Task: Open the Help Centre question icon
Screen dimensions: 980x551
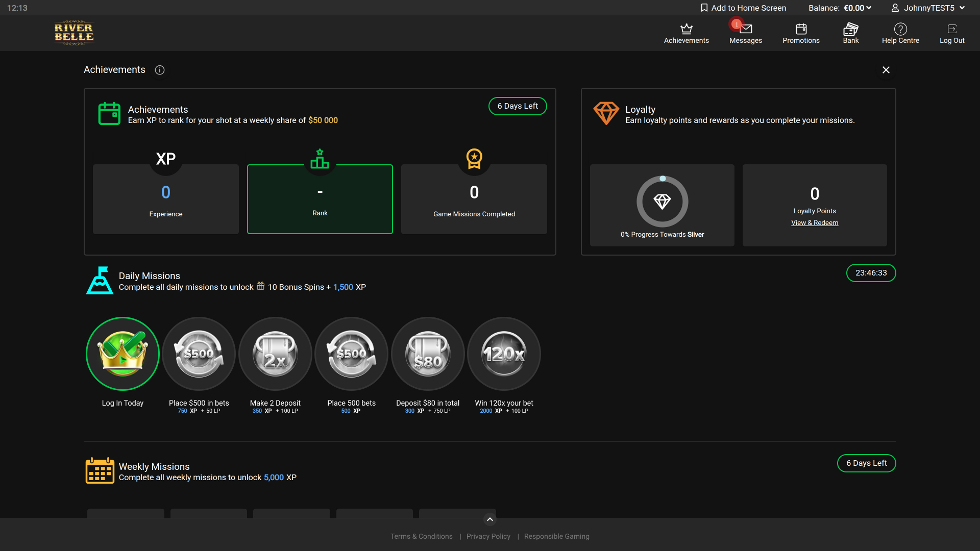Action: [900, 30]
